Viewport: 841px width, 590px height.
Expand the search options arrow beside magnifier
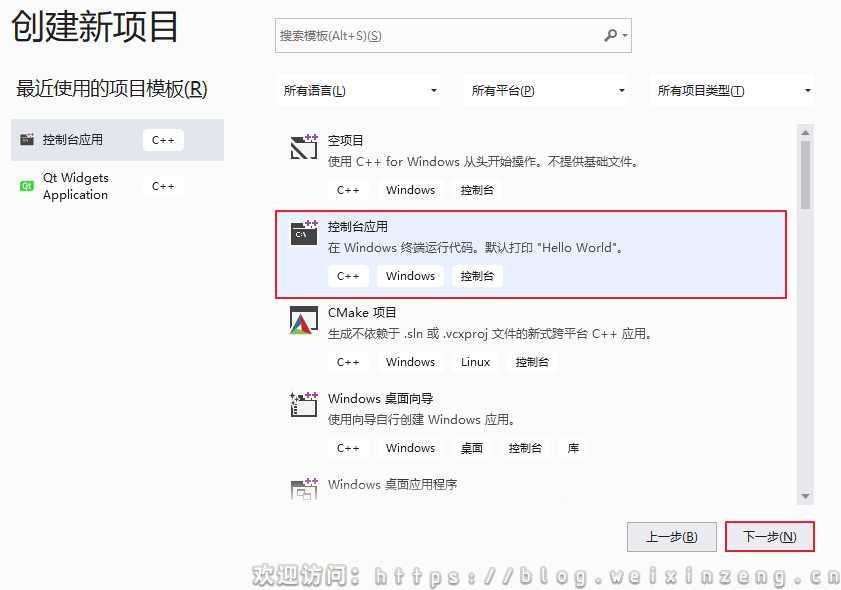pos(624,36)
